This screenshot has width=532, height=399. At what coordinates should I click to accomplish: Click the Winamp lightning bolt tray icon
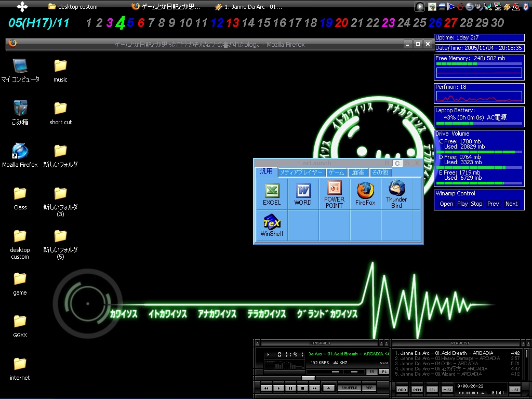tap(507, 6)
